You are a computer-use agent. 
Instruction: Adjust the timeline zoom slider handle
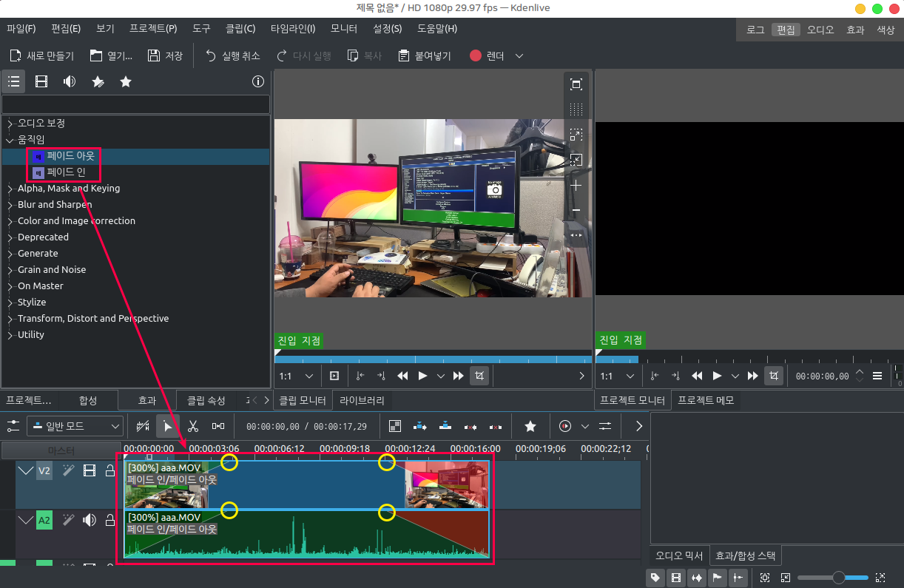838,578
